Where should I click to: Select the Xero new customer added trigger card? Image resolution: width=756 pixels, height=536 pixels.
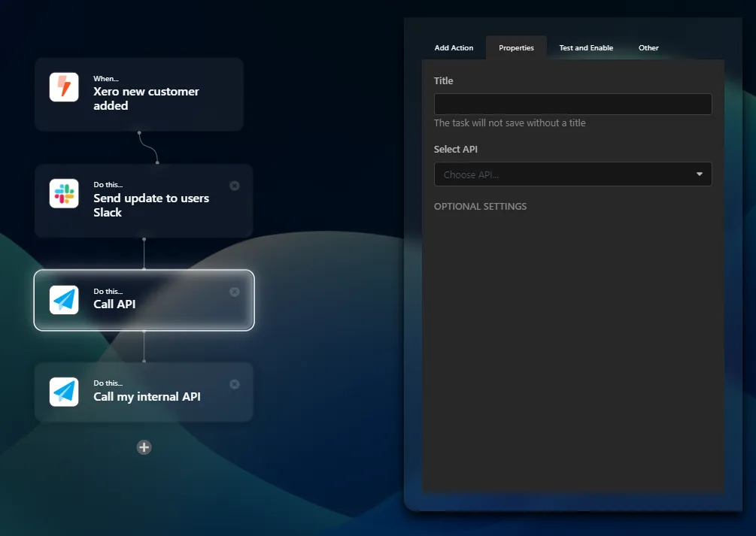(x=139, y=95)
